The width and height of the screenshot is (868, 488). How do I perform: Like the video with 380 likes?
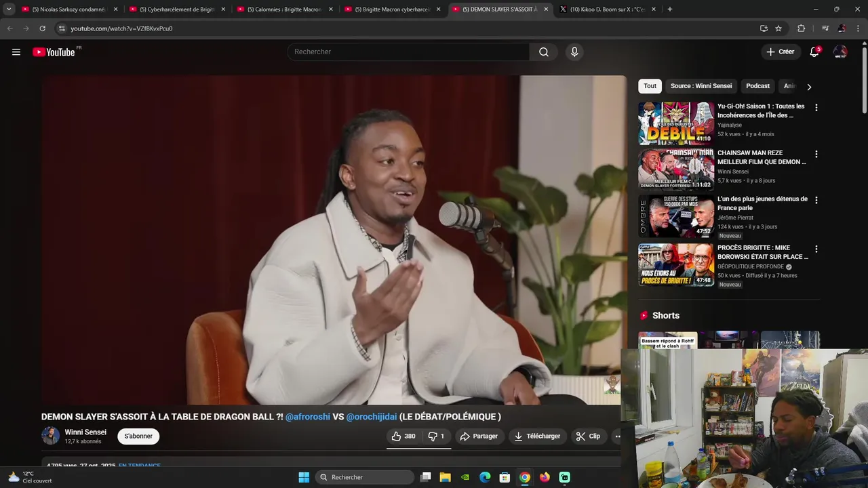tap(403, 436)
